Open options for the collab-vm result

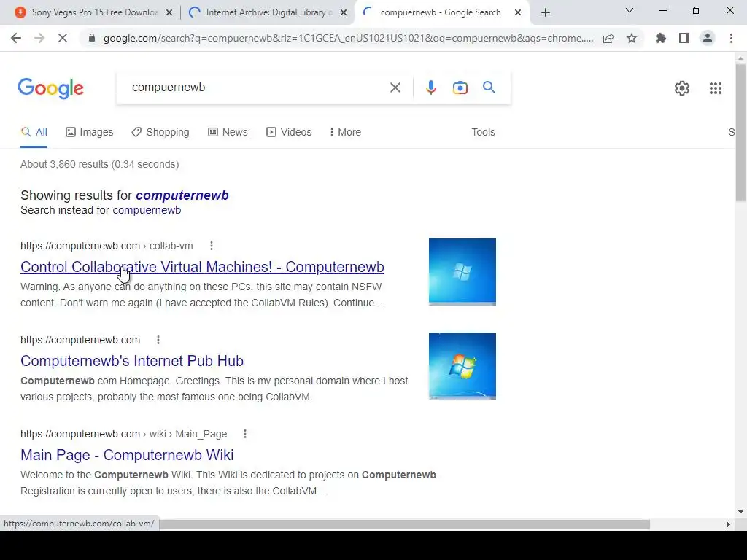click(212, 246)
